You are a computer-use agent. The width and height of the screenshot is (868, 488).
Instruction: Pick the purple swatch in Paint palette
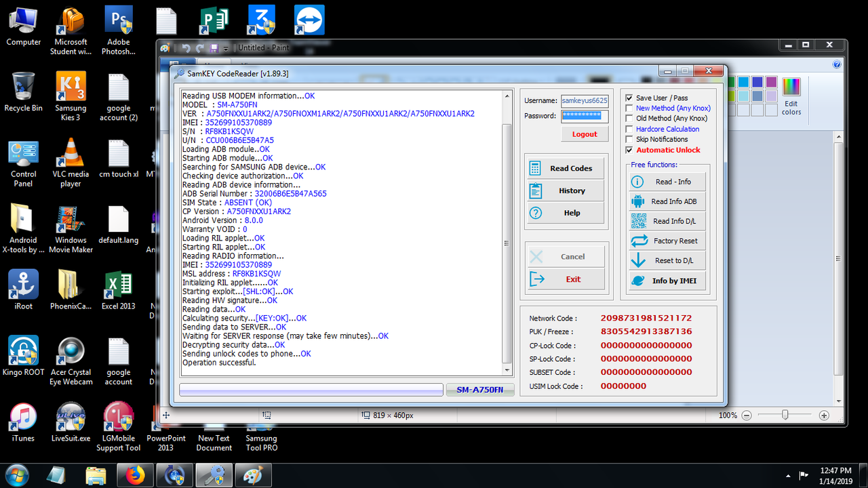click(771, 82)
